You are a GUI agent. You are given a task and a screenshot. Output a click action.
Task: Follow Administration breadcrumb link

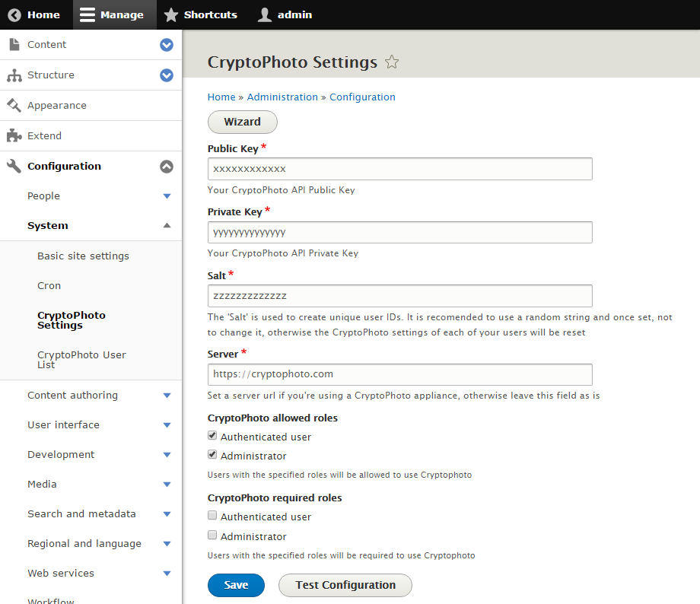[x=282, y=97]
